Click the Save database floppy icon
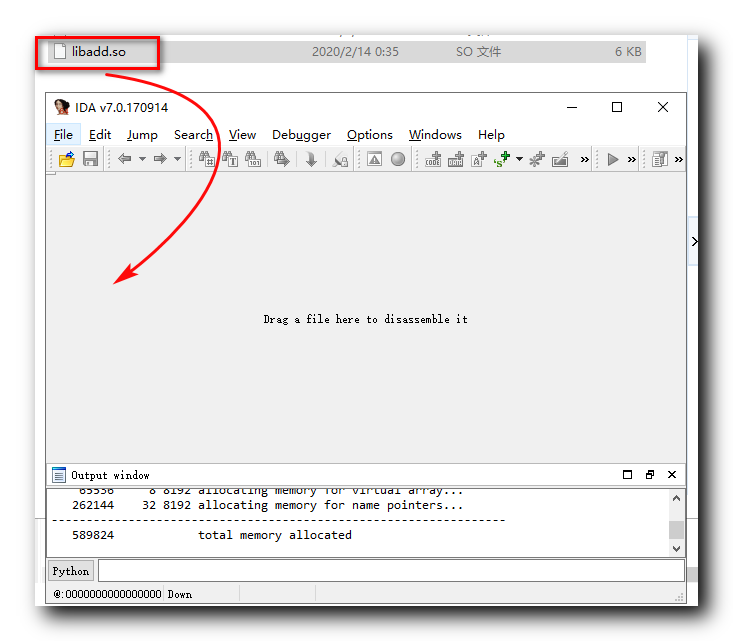733x641 pixels. tap(90, 159)
